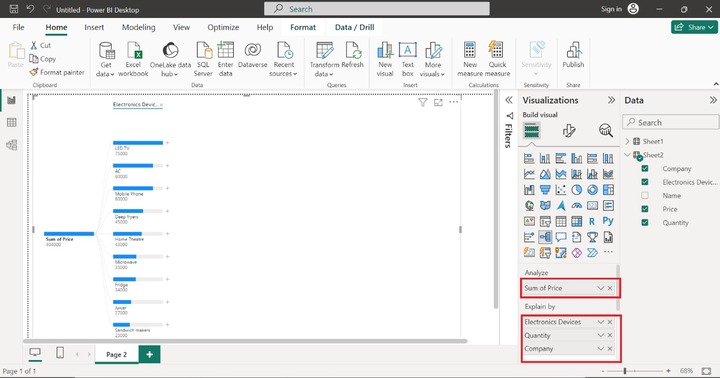The height and width of the screenshot is (378, 720).
Task: Uncheck the Company field checkbox
Action: point(645,169)
